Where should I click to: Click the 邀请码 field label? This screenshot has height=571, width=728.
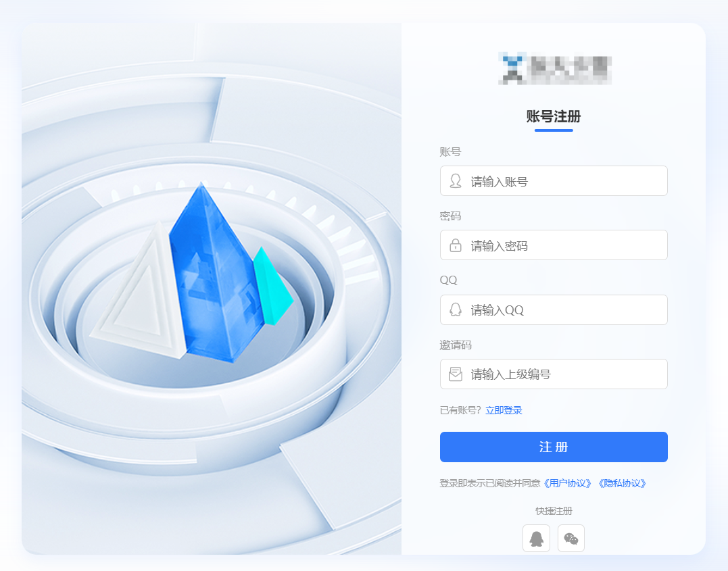point(456,345)
